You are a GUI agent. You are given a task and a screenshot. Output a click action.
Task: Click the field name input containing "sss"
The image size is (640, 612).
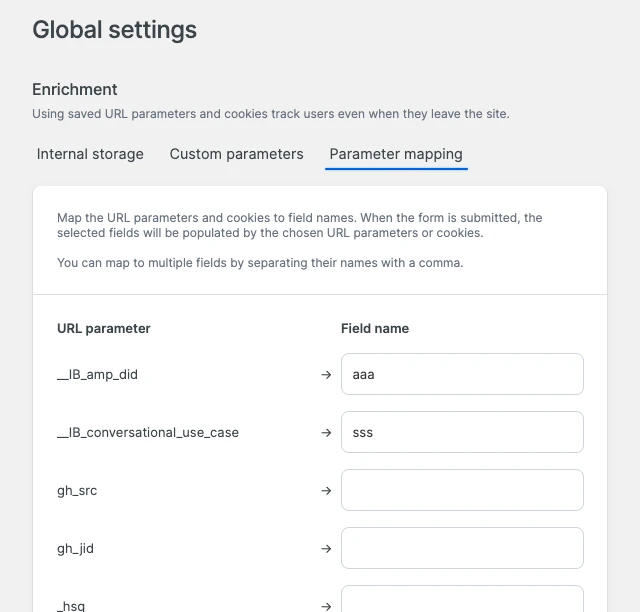[x=462, y=432]
